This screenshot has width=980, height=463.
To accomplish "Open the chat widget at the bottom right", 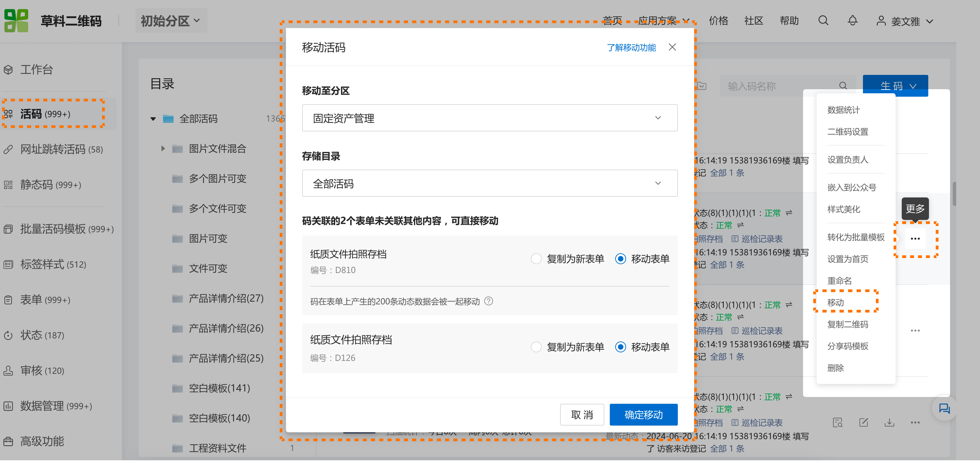I will tap(945, 409).
